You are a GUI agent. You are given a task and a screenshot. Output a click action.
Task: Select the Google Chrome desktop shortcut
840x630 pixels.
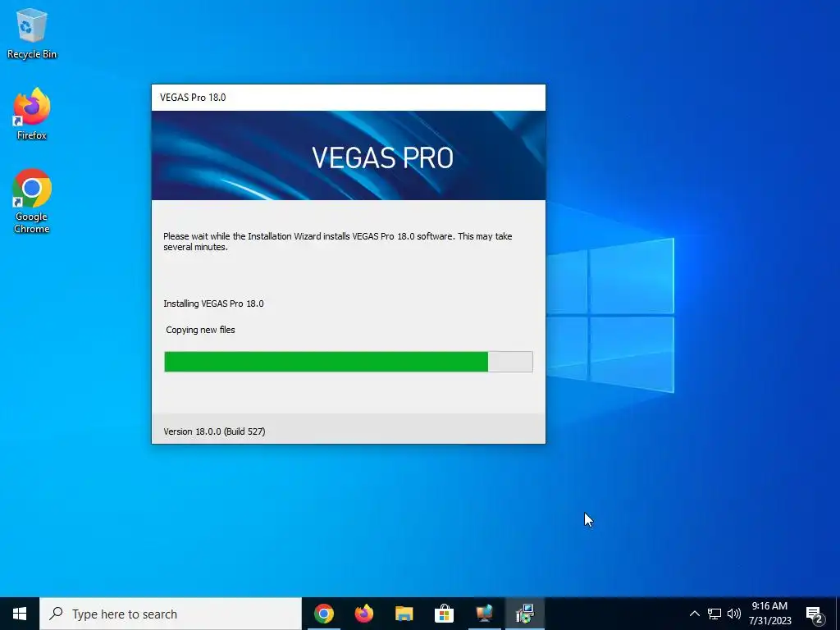pos(32,201)
